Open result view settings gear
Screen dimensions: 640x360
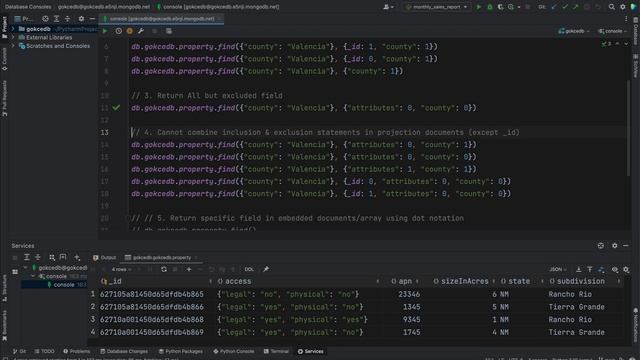click(x=626, y=269)
